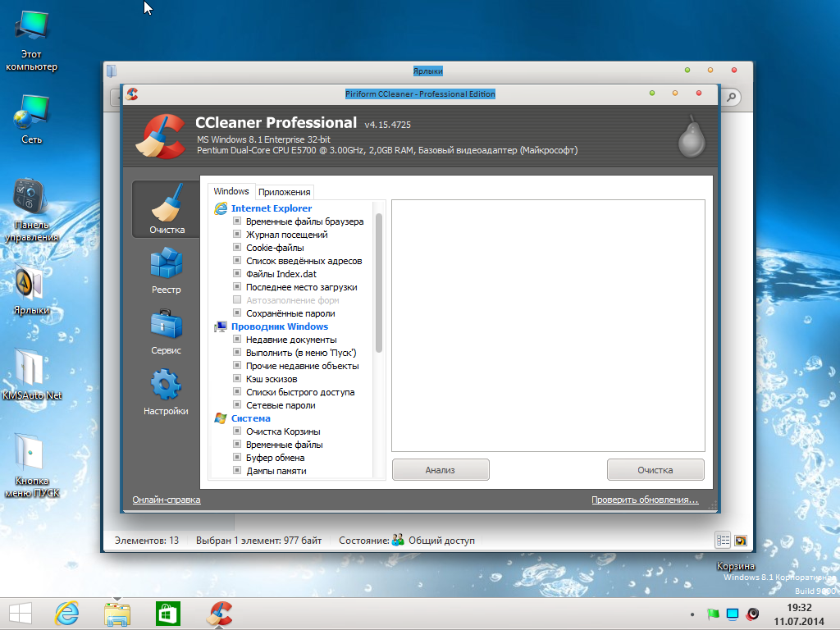840x630 pixels.
Task: Click Прочие недавние объекты label
Action: (302, 366)
